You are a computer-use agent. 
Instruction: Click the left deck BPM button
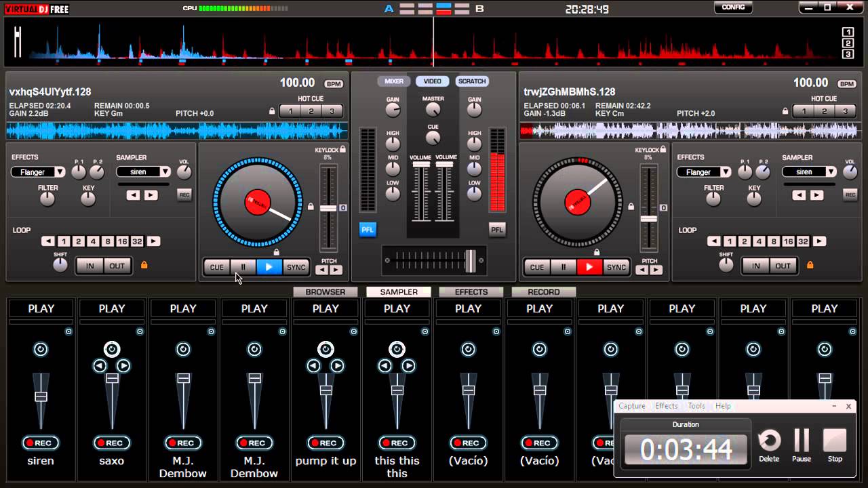coord(334,84)
